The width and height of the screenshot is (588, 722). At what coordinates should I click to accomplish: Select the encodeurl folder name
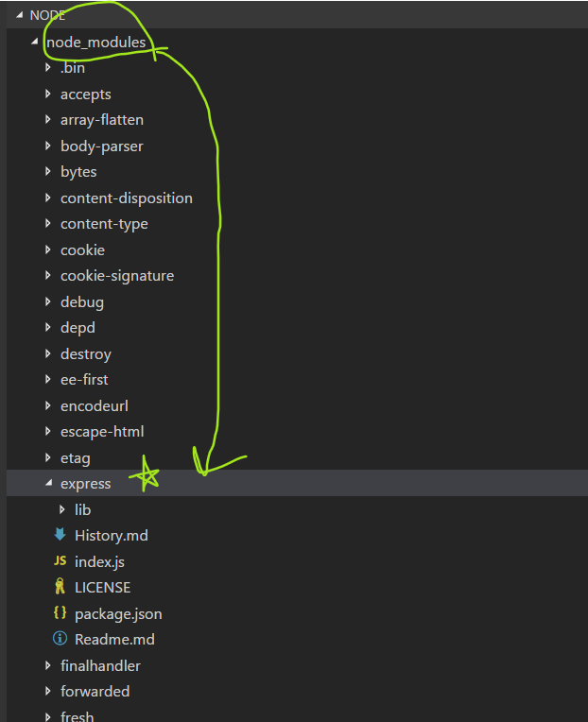click(95, 405)
